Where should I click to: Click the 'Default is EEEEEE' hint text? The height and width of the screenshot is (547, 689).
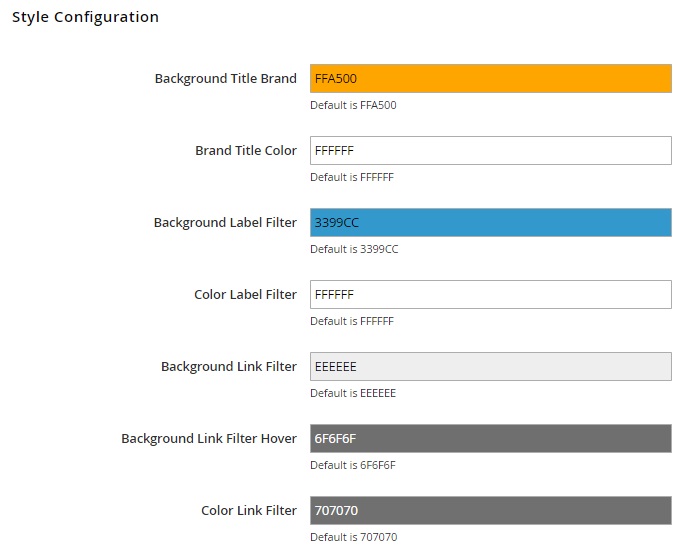coord(353,393)
